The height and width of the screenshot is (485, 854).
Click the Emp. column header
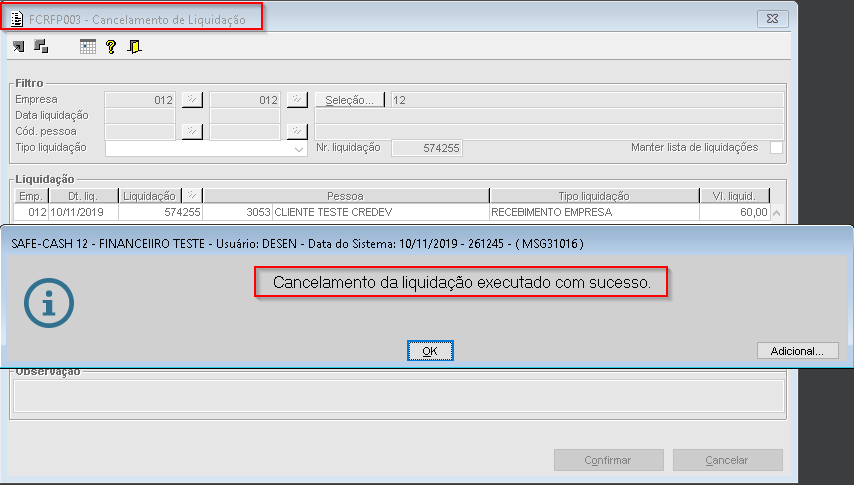(x=31, y=196)
